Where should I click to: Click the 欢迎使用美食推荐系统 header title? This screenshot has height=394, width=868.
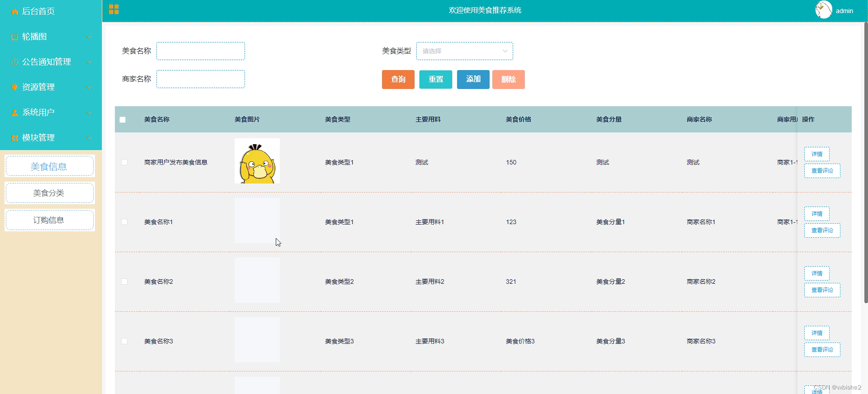485,10
